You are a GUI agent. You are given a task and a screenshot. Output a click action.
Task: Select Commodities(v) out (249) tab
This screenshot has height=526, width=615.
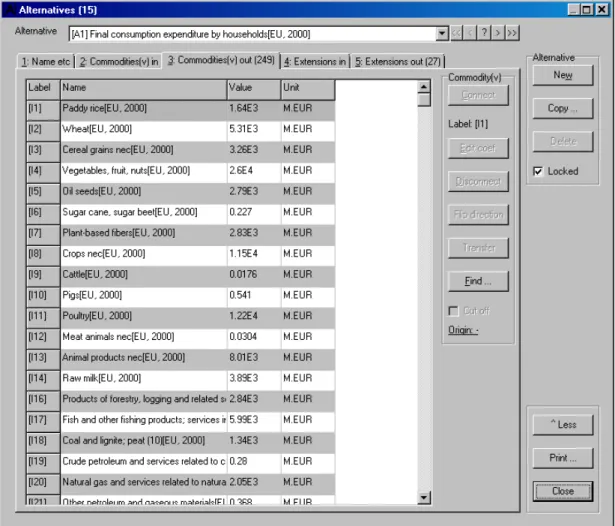[221, 60]
